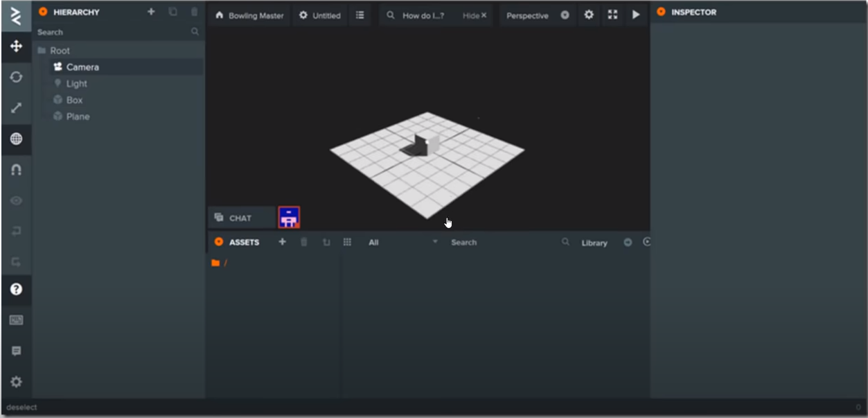
Task: Click the Assets search field
Action: pyautogui.click(x=499, y=242)
